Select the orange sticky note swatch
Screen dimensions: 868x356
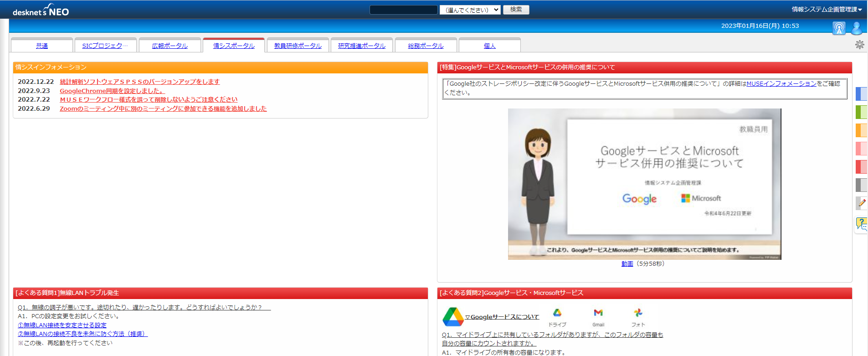click(861, 130)
